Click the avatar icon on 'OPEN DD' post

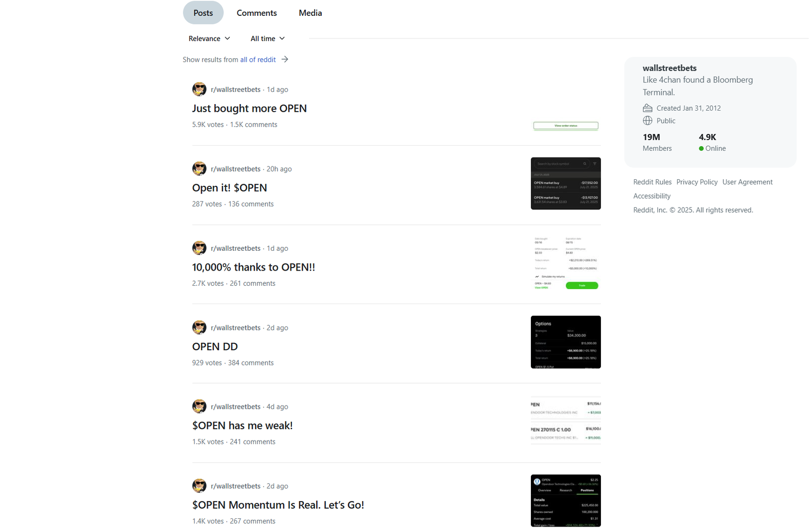click(199, 327)
